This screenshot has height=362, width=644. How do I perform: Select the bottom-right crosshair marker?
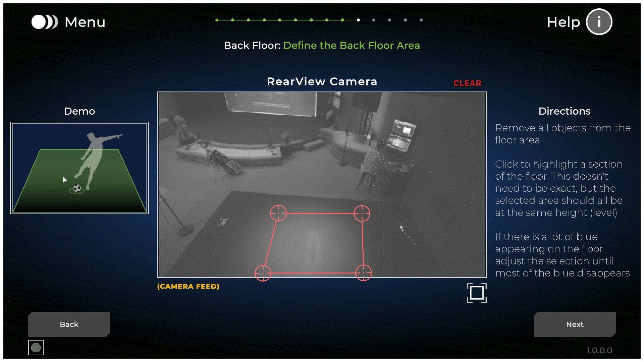(x=364, y=273)
